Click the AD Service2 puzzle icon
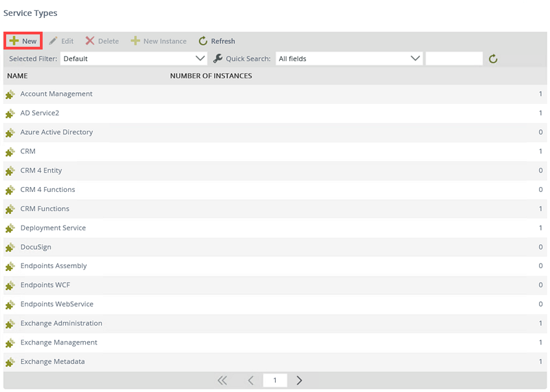This screenshot has height=392, width=550. tap(10, 113)
